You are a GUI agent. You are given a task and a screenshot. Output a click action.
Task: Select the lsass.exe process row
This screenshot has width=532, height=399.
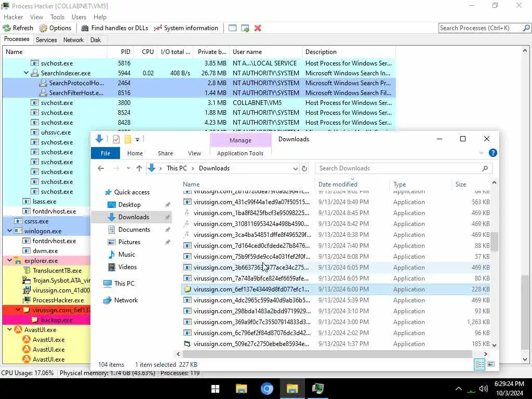tap(46, 201)
